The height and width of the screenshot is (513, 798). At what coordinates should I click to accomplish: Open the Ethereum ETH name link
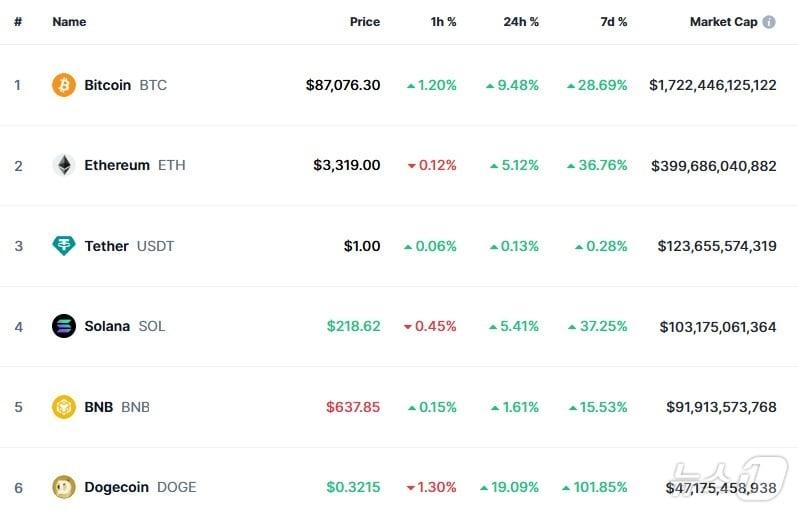(117, 165)
